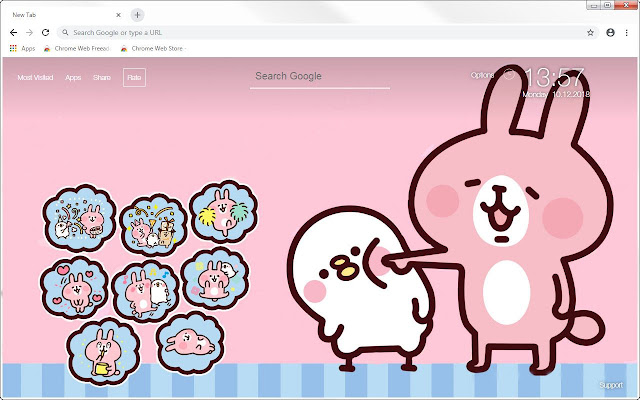Click the Rate button
Viewport: 640px width, 400px height.
coord(134,78)
